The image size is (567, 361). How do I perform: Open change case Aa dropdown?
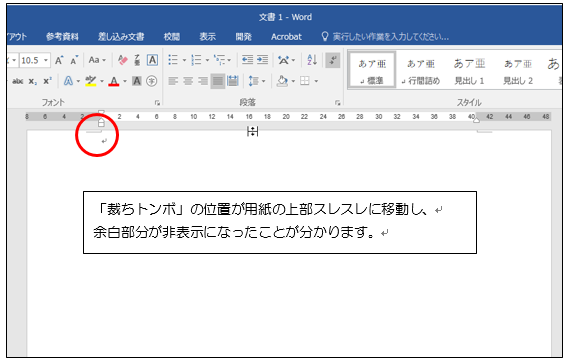[97, 60]
